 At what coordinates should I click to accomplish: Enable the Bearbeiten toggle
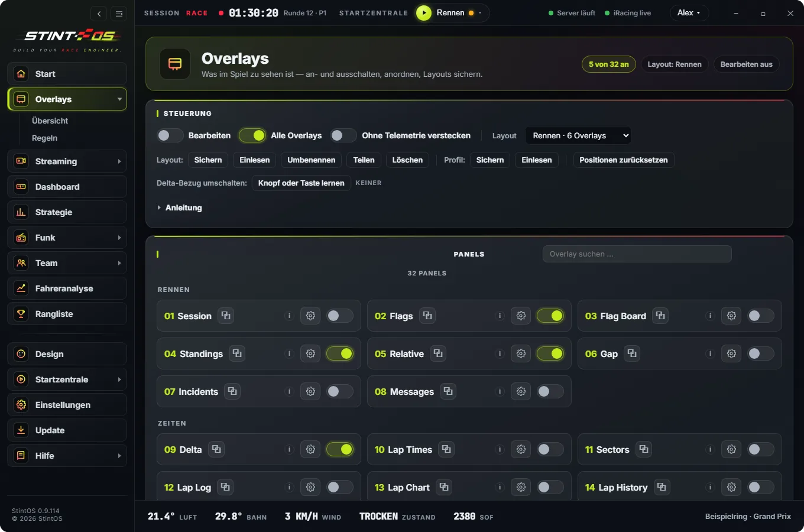[x=170, y=135]
